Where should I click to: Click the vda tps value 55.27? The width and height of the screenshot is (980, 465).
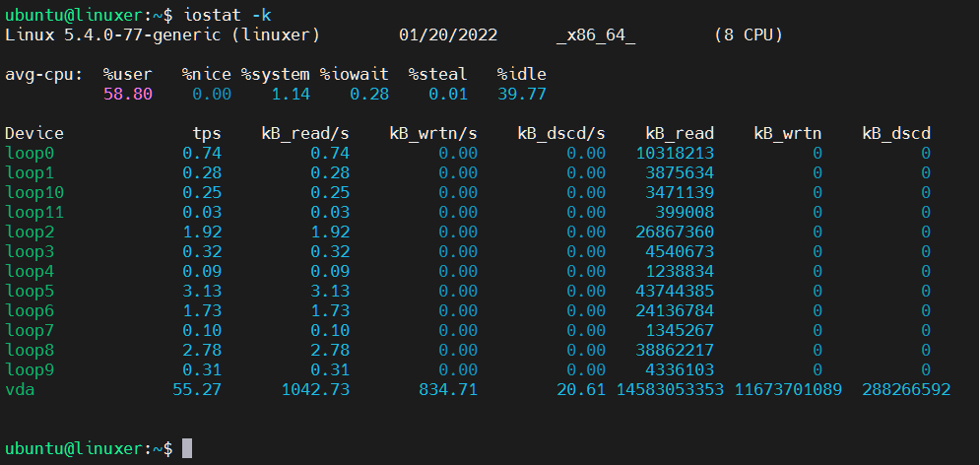click(197, 390)
